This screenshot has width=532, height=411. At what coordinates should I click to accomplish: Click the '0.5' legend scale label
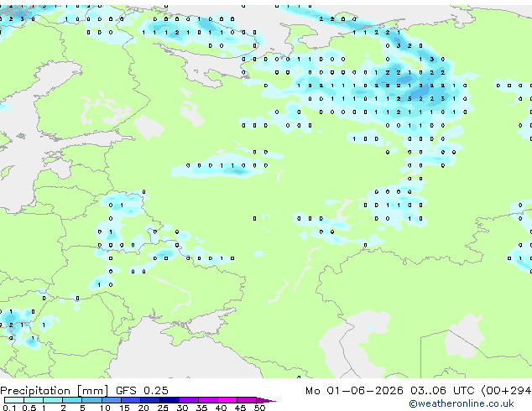(29, 408)
